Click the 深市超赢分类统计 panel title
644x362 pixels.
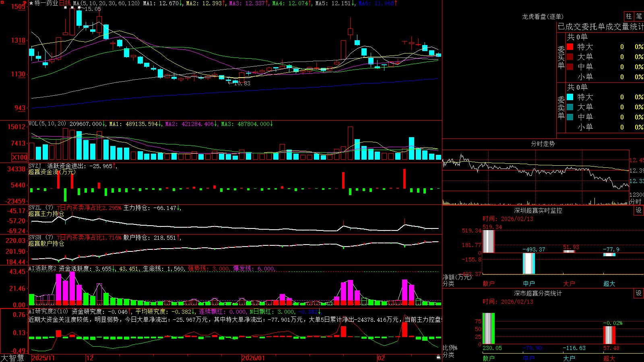538,293
